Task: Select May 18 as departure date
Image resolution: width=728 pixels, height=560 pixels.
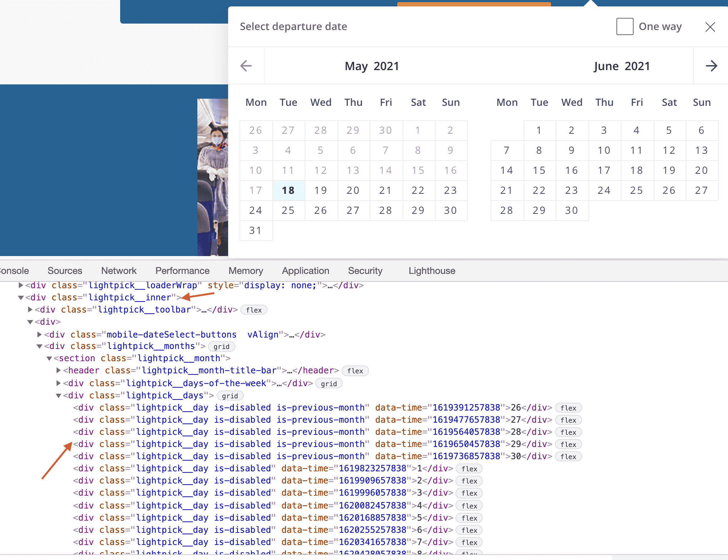Action: (x=288, y=190)
